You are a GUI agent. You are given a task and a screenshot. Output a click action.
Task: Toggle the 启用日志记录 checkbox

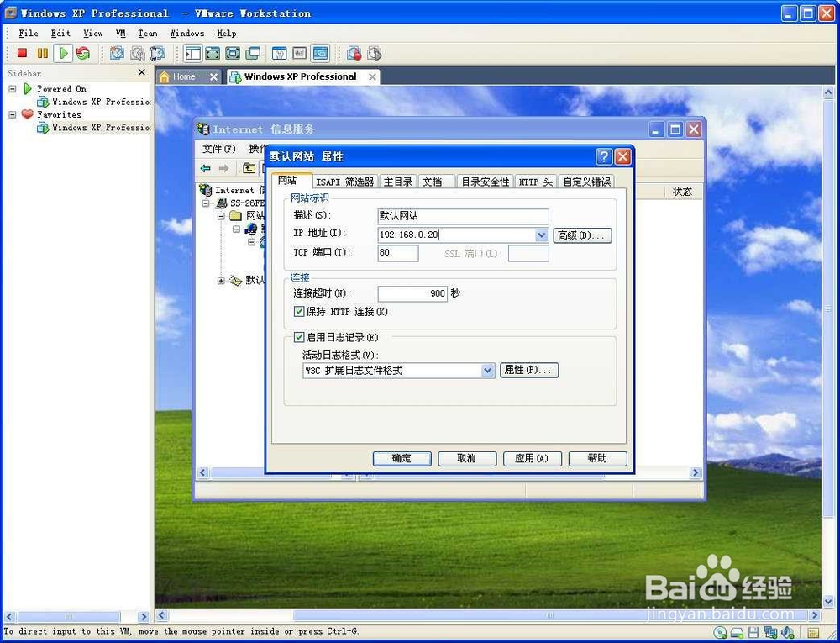(300, 337)
